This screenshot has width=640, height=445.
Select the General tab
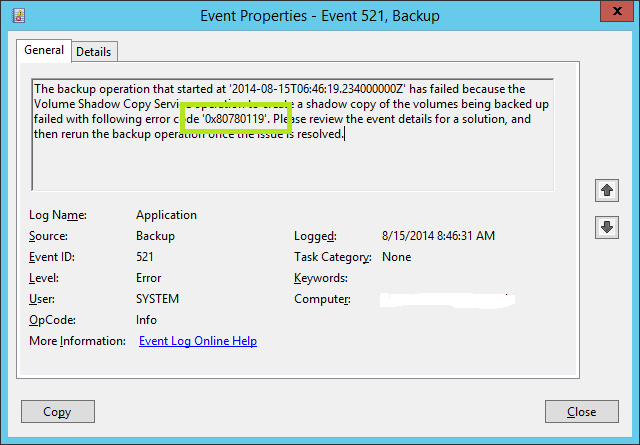click(44, 50)
